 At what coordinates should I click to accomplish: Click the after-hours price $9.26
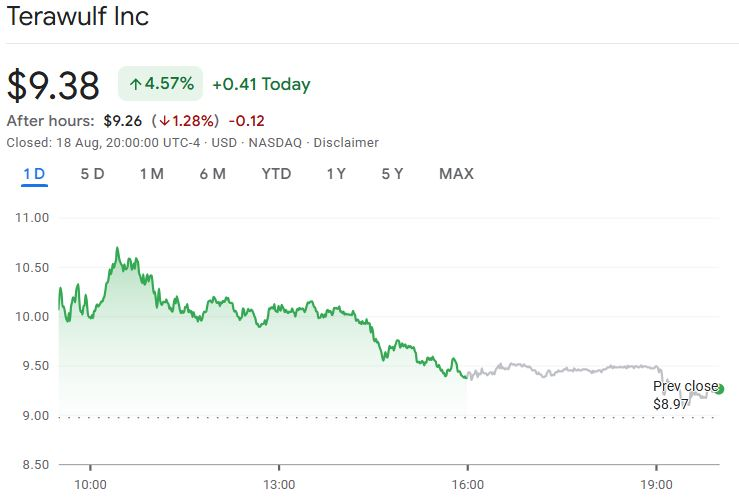(x=124, y=121)
